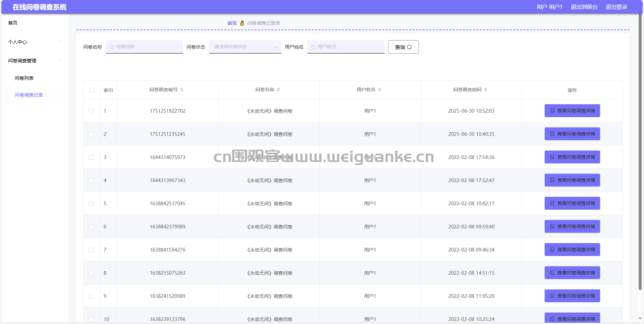This screenshot has width=644, height=324.
Task: Collapse the 问卷调查管理 sidebar menu
Action: click(x=35, y=61)
